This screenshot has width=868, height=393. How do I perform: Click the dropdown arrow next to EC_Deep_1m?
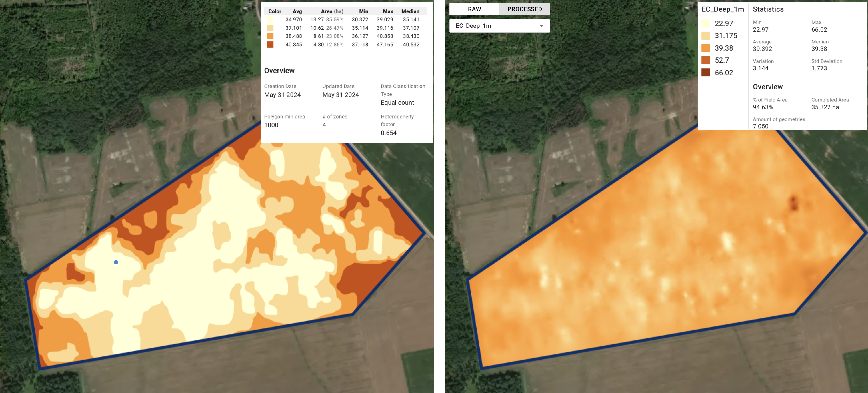pos(541,26)
